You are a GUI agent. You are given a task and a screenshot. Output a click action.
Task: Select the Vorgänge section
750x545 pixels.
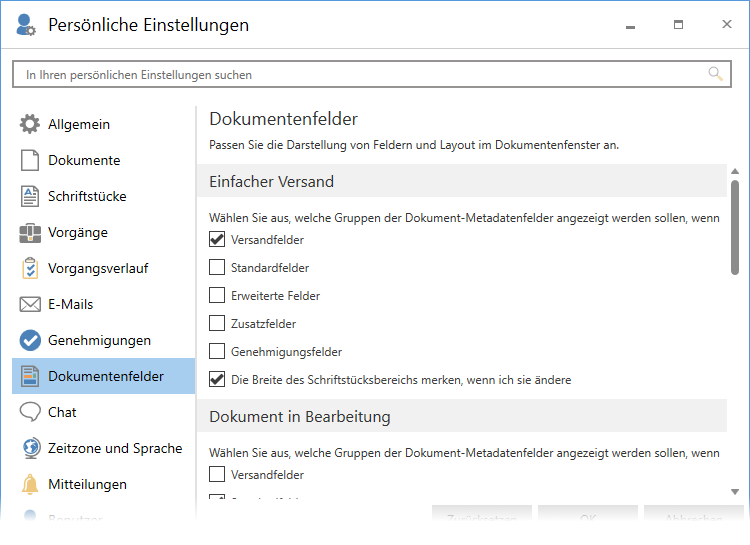(103, 233)
